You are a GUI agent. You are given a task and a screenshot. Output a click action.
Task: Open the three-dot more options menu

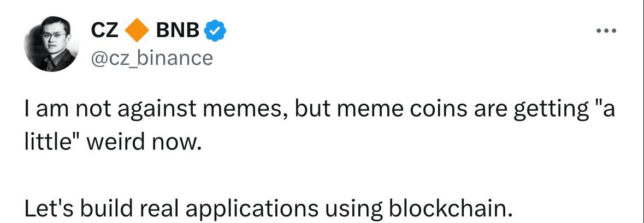pyautogui.click(x=606, y=31)
